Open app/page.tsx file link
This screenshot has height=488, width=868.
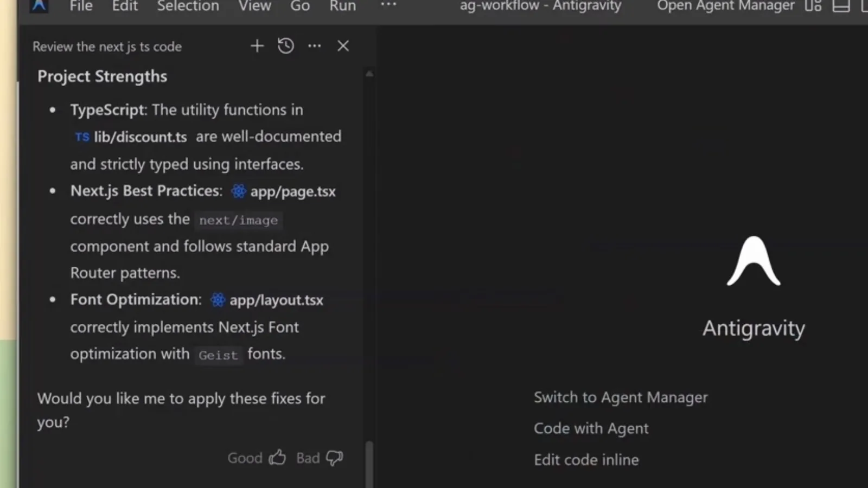point(293,191)
